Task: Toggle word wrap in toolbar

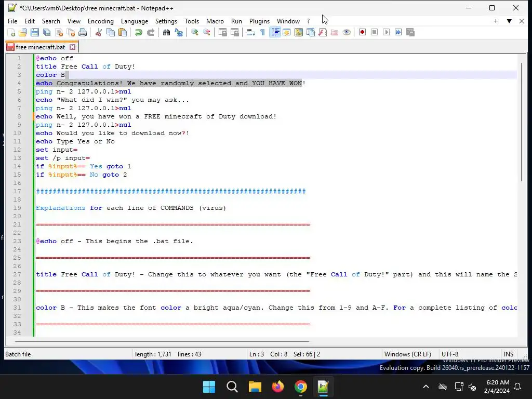Action: coord(250,32)
